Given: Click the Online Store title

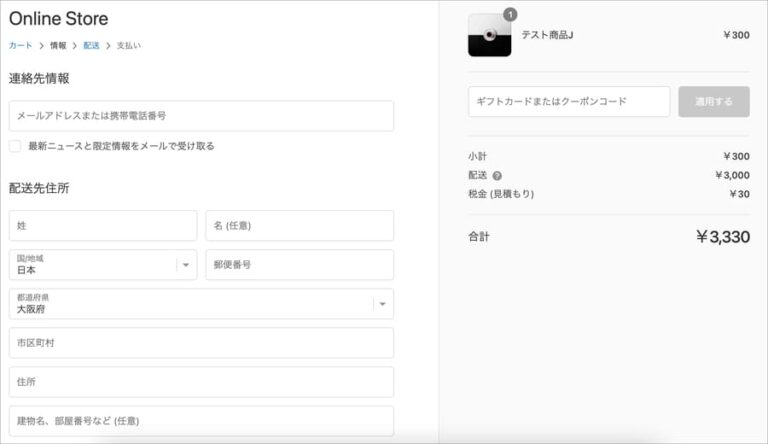Looking at the screenshot, I should point(59,19).
